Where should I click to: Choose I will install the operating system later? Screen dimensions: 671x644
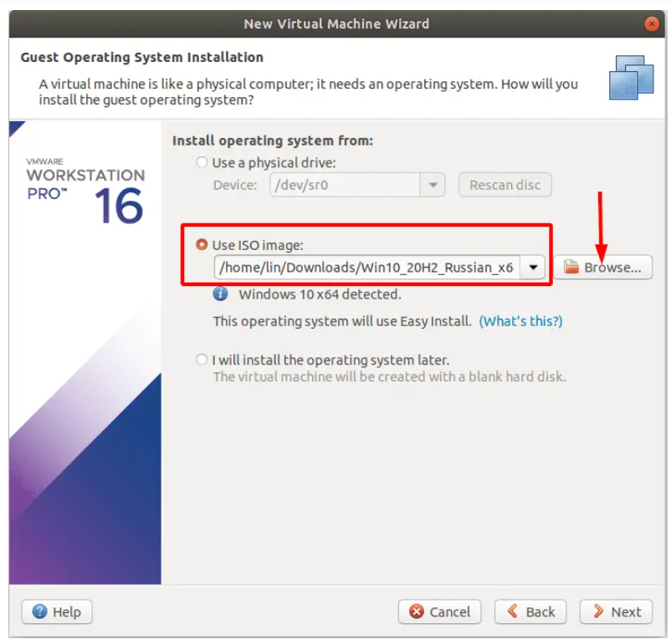point(202,360)
